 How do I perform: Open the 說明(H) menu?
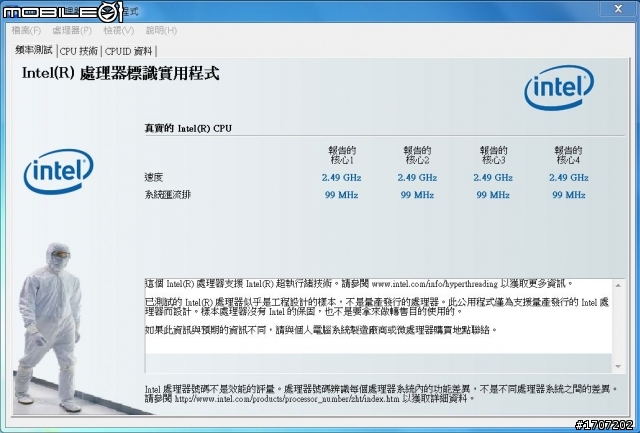161,30
